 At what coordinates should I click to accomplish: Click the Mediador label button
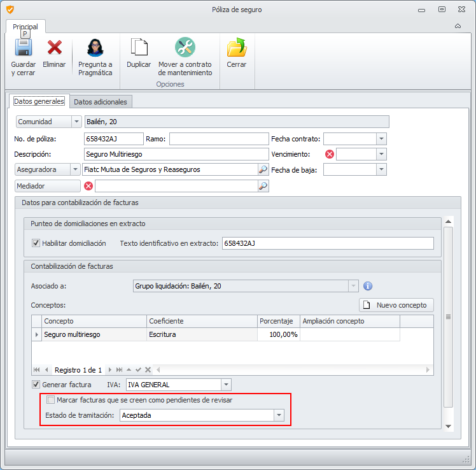pyautogui.click(x=48, y=186)
